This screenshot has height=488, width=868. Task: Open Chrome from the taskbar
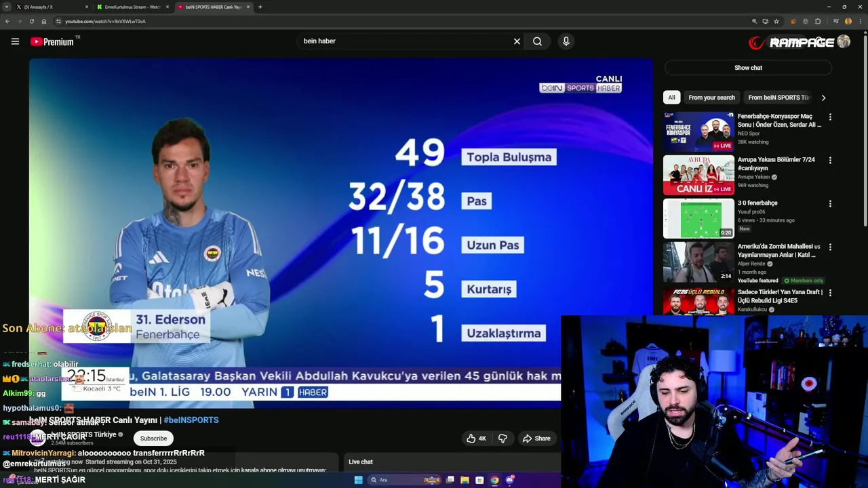(494, 480)
